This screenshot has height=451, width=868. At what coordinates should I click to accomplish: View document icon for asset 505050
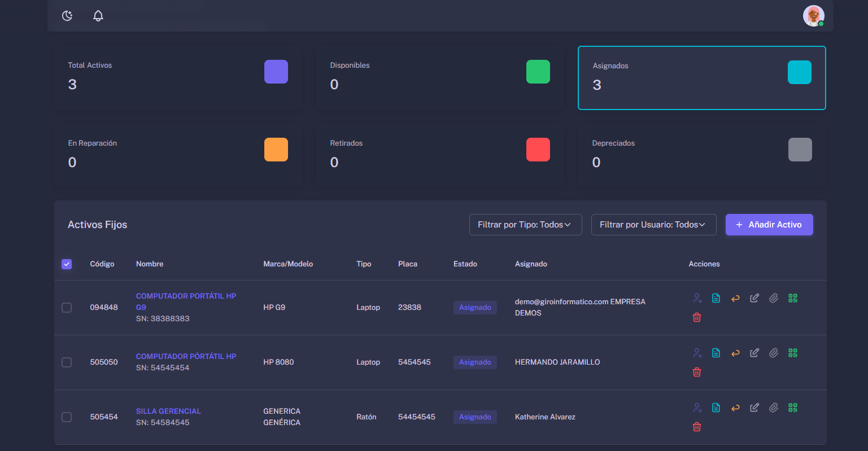coord(716,353)
